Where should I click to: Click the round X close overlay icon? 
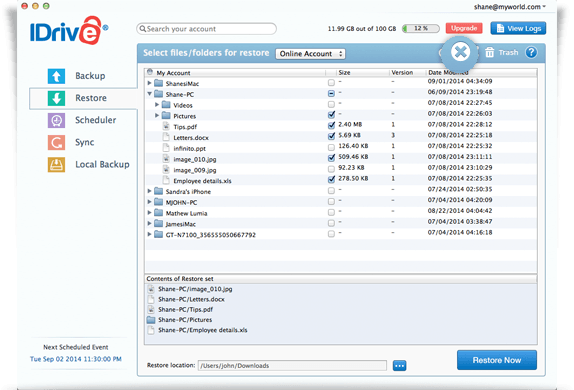click(460, 52)
